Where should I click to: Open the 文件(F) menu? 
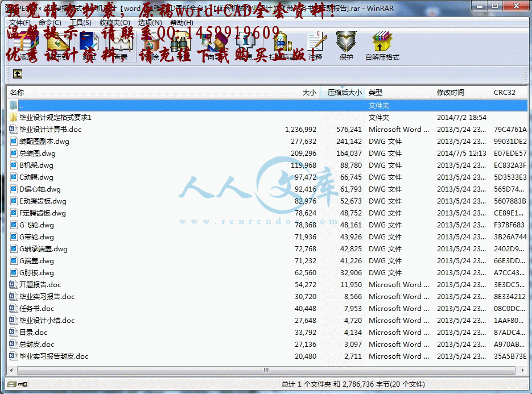click(20, 22)
